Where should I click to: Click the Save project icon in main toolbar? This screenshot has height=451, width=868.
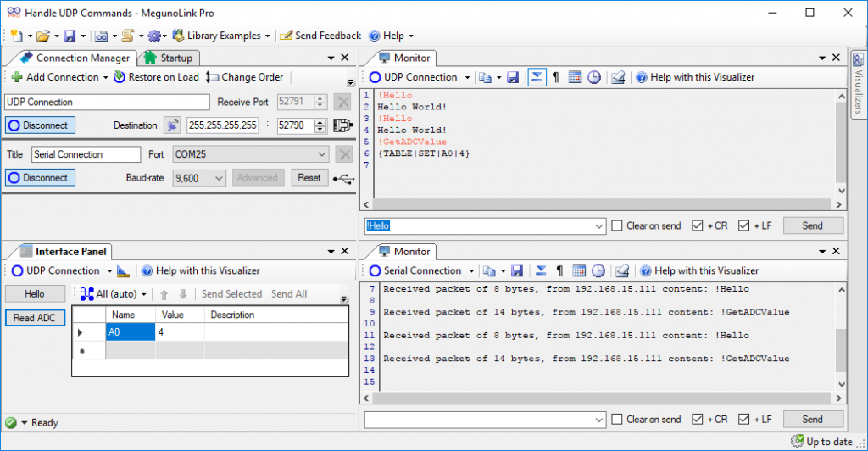70,36
